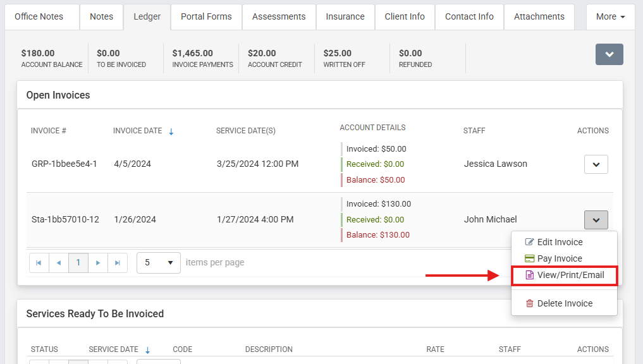
Task: Click the INVOICE # column header
Action: coord(49,131)
